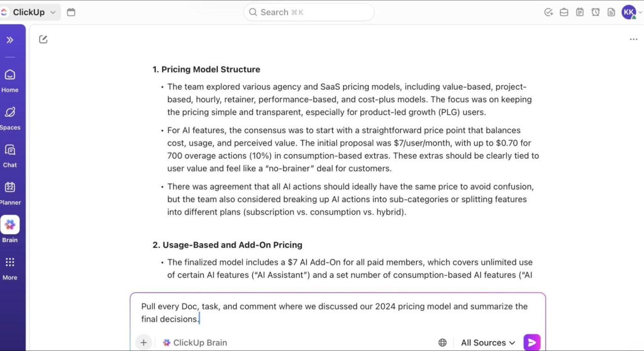Open the Notepad clipboard icon
This screenshot has width=644, height=351.
[x=580, y=12]
